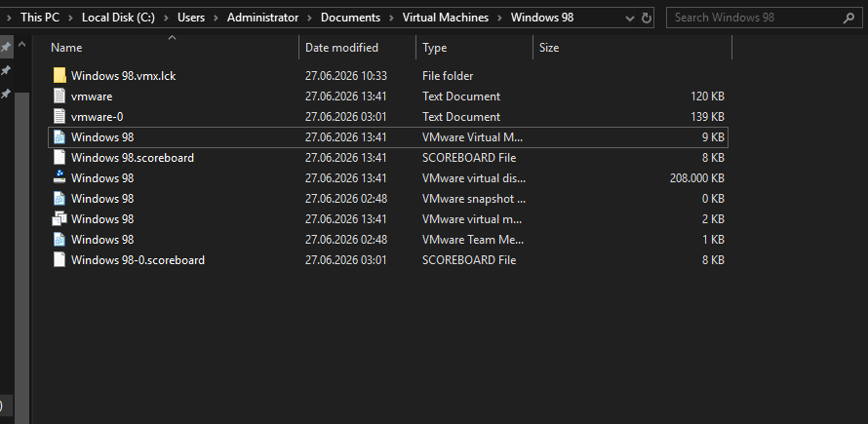Go to Local Disk (C:) breadcrumb
This screenshot has width=868, height=424.
(x=118, y=18)
